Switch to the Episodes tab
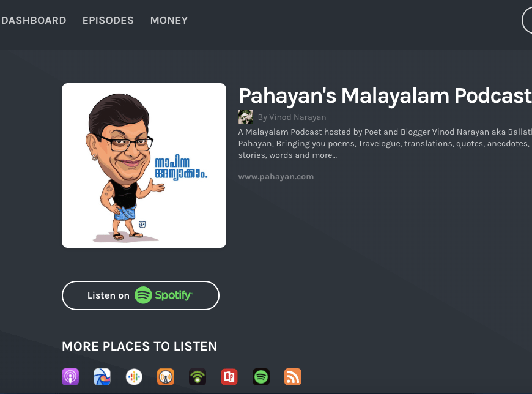This screenshot has width=532, height=394. coord(108,20)
